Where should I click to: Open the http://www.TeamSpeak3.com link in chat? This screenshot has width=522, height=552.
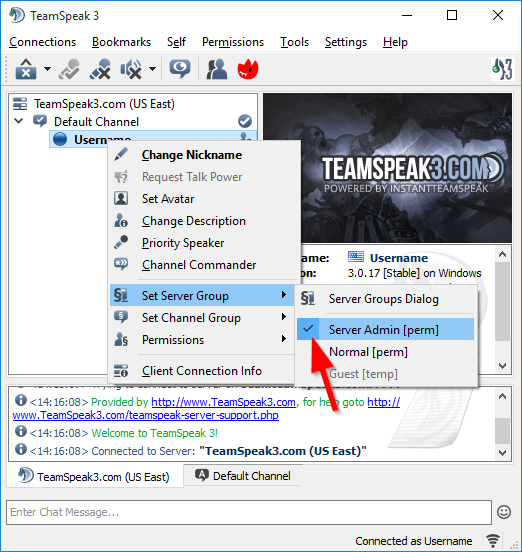tap(223, 402)
